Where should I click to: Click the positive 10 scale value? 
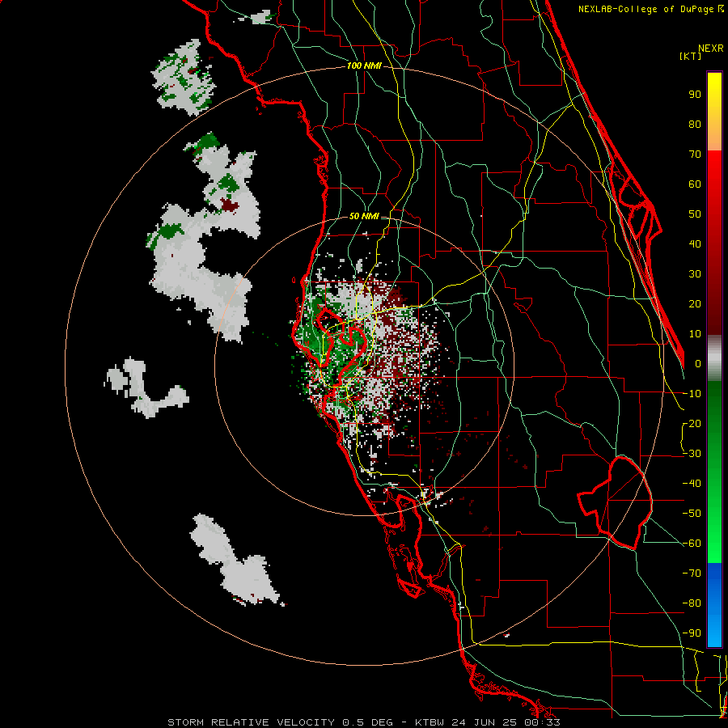point(695,334)
